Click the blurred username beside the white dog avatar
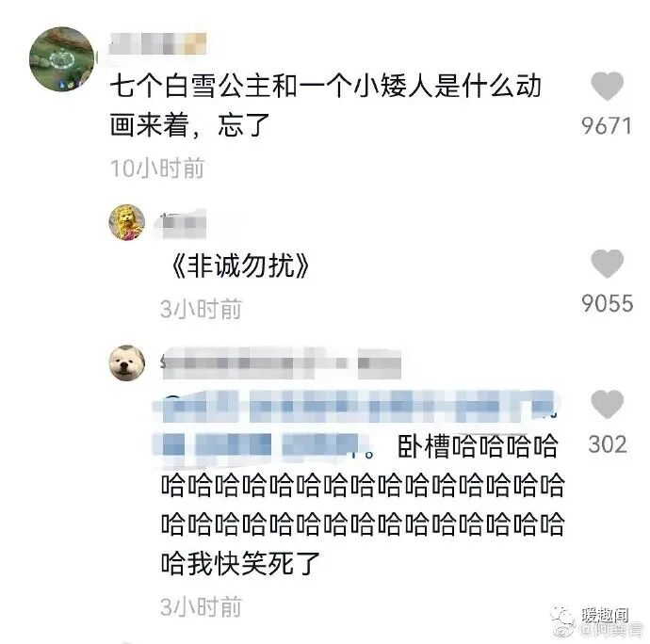The height and width of the screenshot is (644, 650). click(281, 363)
